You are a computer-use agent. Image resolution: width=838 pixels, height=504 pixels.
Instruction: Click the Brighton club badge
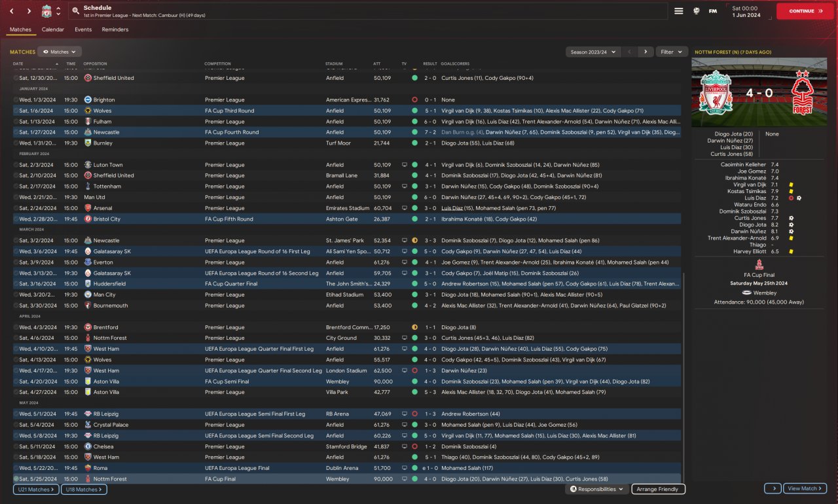[88, 99]
